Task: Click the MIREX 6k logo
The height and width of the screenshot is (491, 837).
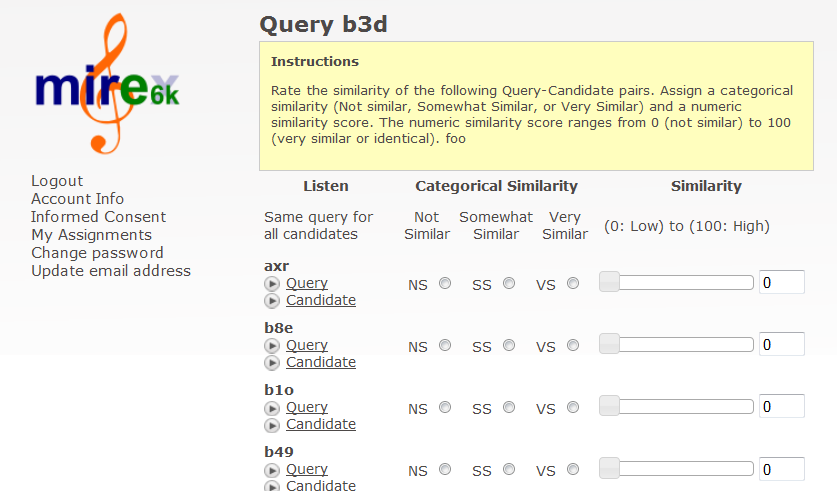Action: click(107, 84)
